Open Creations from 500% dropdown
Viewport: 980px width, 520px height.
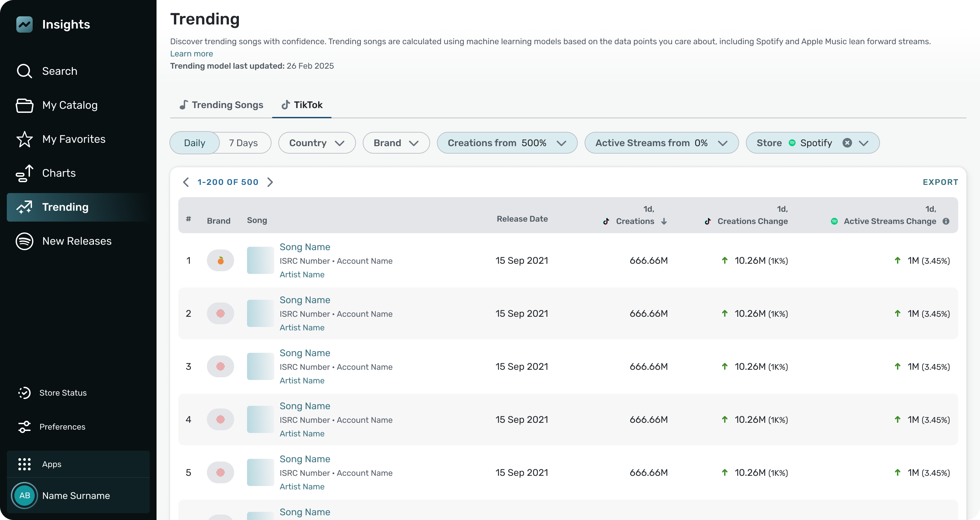point(507,143)
